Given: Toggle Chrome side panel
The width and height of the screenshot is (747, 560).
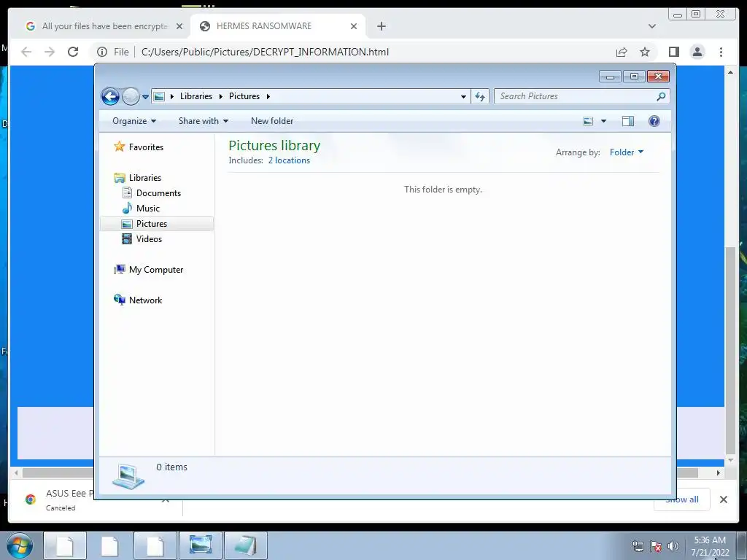Looking at the screenshot, I should pos(673,52).
